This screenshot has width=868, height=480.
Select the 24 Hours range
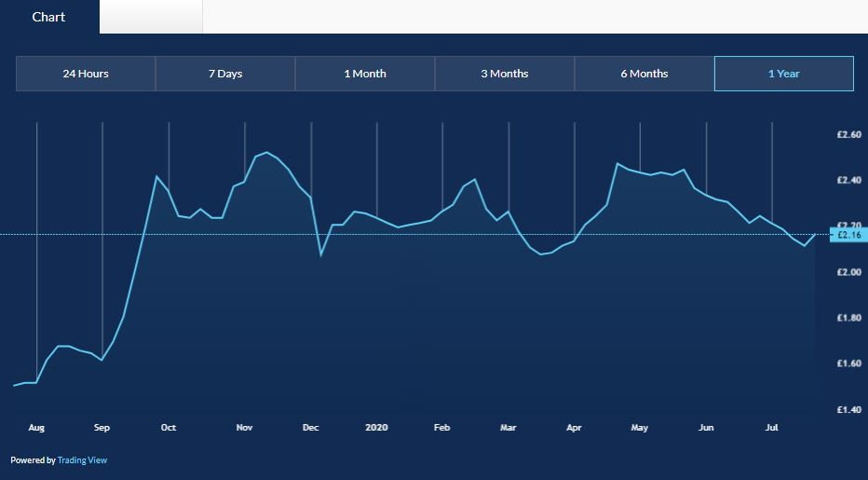86,73
